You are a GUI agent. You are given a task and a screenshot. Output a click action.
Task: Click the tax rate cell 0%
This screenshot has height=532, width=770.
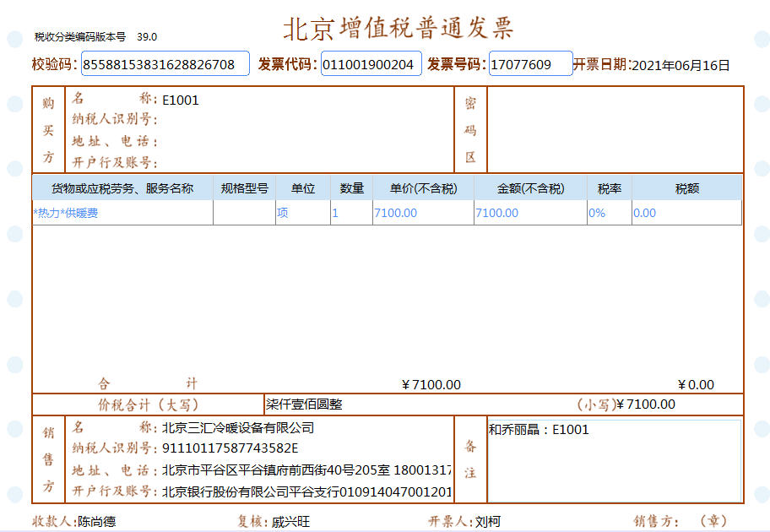pyautogui.click(x=610, y=213)
